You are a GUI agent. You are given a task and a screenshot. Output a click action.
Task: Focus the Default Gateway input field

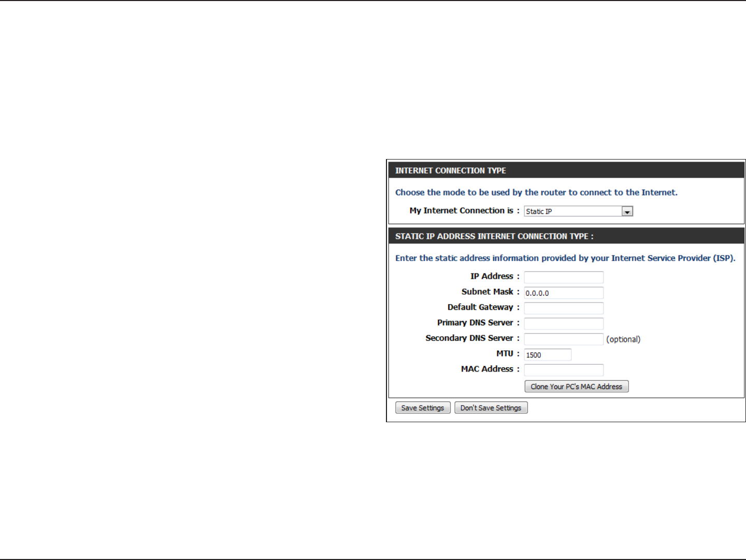564,308
